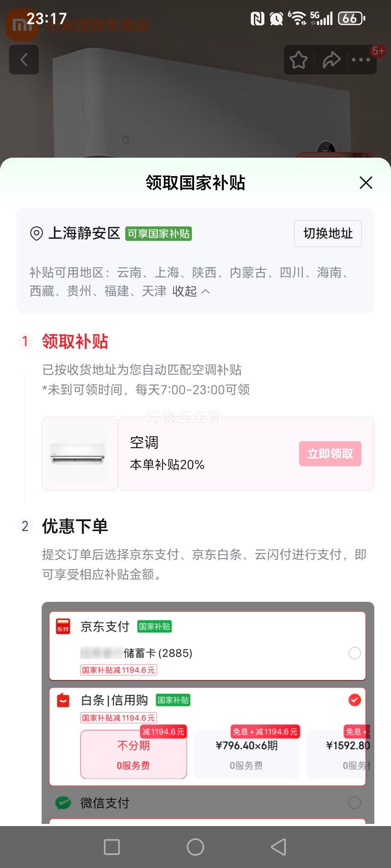
Task: Tap the 京东支付 logo icon
Action: coord(63,626)
